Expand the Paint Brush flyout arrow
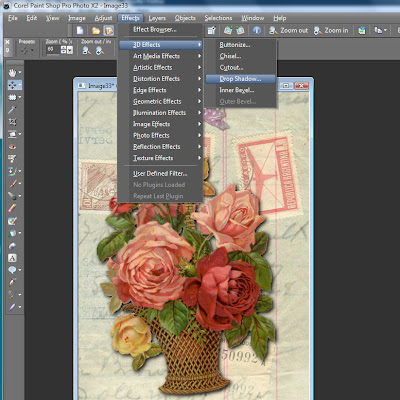 20,184
